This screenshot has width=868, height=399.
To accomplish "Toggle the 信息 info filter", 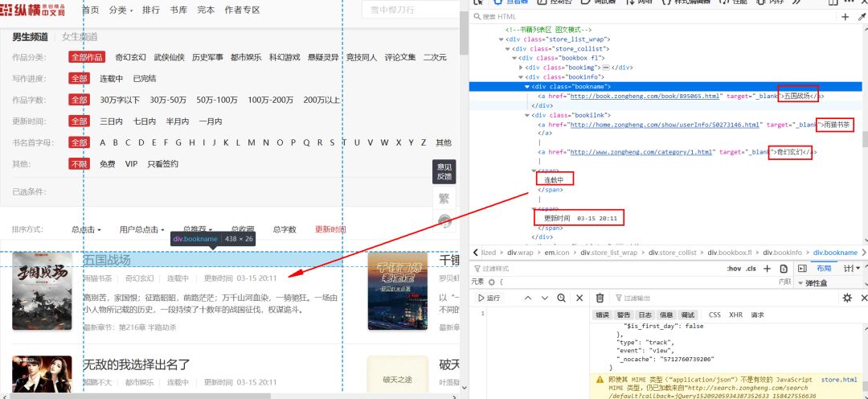I will point(666,315).
